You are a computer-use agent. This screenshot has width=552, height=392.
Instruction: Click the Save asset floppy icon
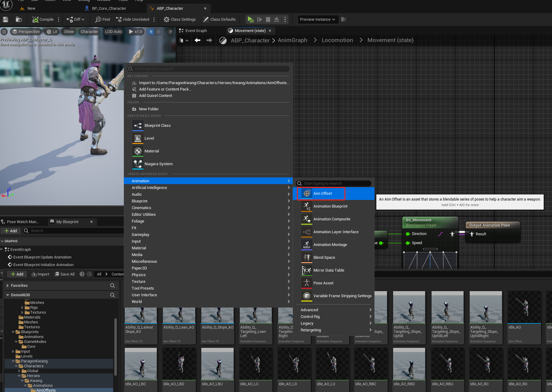pos(5,20)
